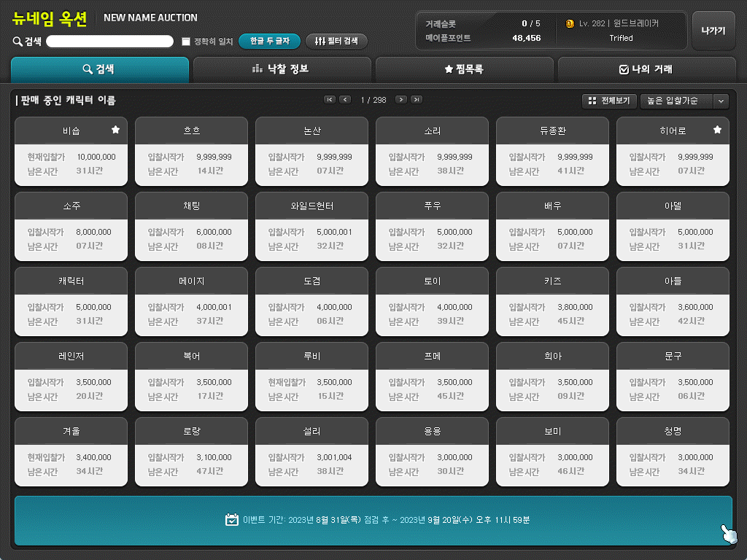
Task: Enable the 정확히 일치 checkbox
Action: (186, 42)
